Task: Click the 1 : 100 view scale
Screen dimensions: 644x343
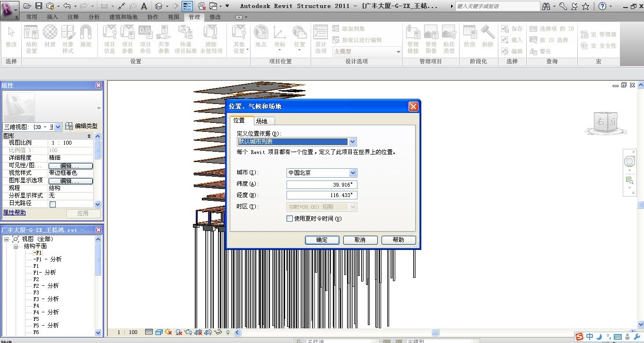Action: point(127,333)
